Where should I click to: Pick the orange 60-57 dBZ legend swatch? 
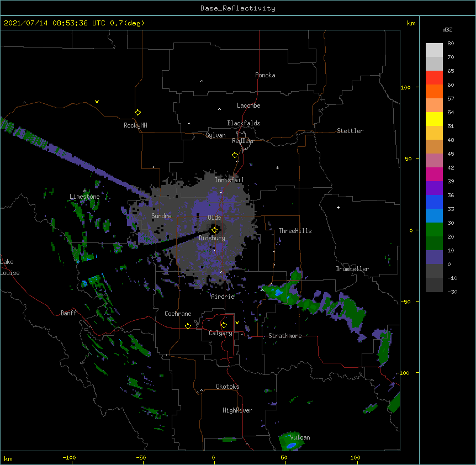pos(434,91)
